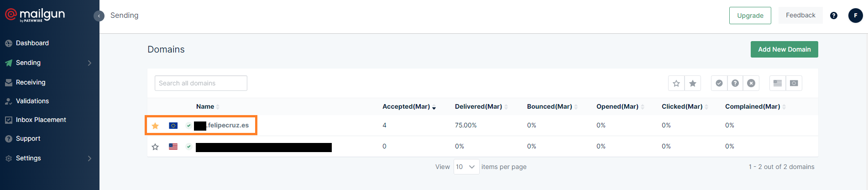
Task: Star the second domain as favorite
Action: (155, 147)
